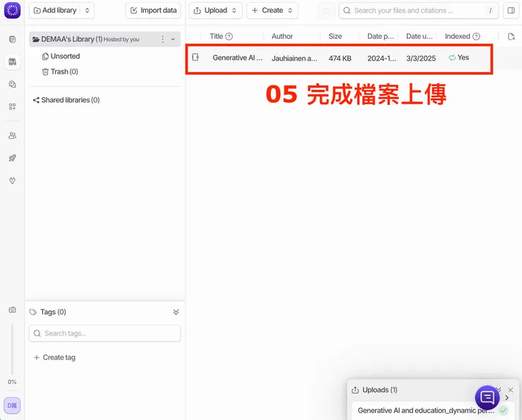Select DEMAA's Library
This screenshot has width=522, height=420.
(x=104, y=39)
